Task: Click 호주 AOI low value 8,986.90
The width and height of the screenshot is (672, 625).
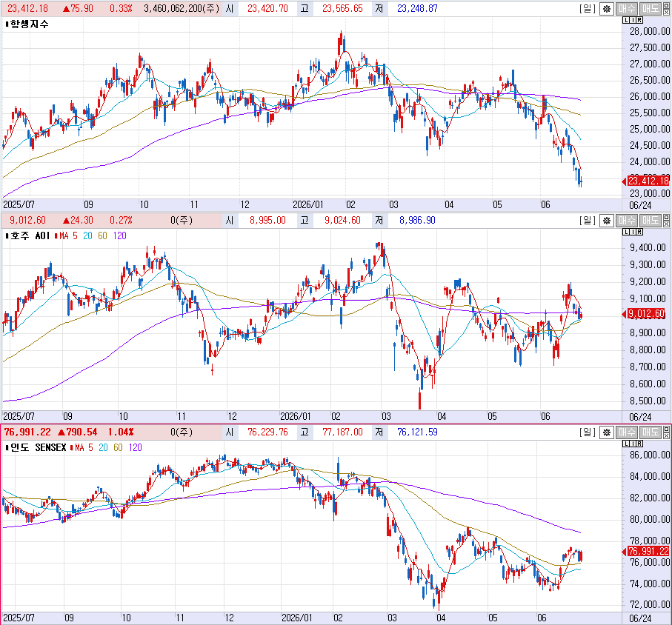Action: (417, 221)
